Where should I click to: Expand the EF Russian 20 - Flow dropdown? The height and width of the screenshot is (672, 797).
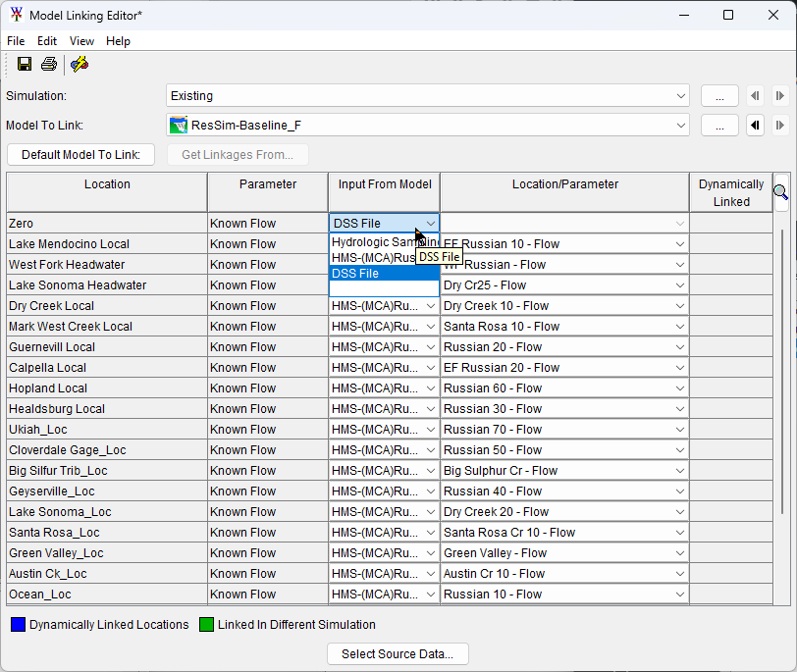(679, 368)
